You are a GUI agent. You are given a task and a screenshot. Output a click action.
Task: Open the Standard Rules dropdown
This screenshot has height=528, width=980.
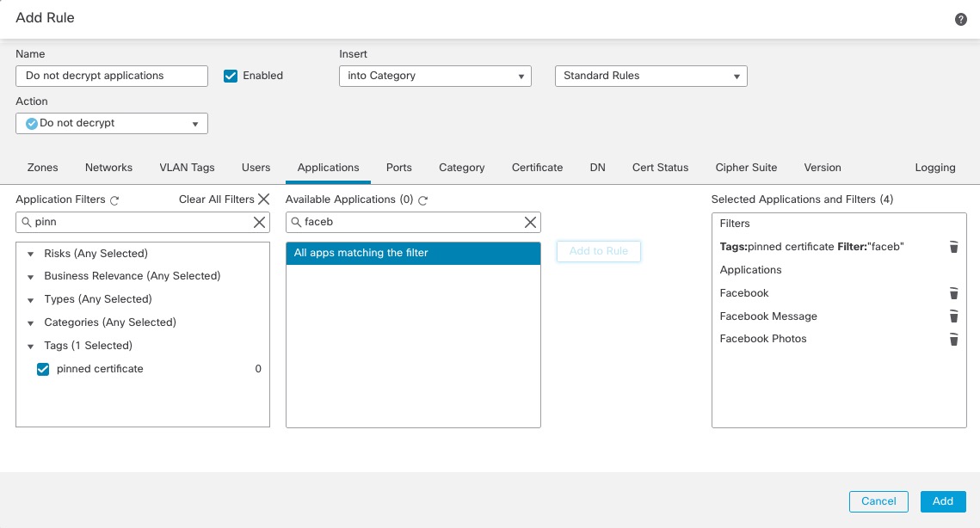pos(650,77)
